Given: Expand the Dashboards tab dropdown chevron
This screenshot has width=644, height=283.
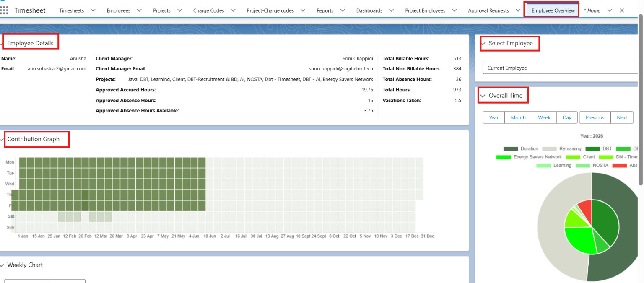Looking at the screenshot, I should click(391, 10).
